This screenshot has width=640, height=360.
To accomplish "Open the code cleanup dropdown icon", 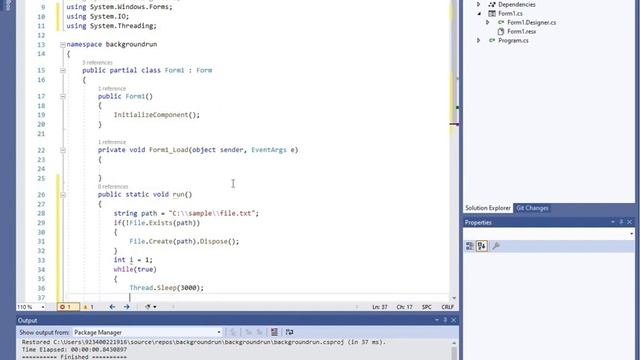I will pos(151,307).
